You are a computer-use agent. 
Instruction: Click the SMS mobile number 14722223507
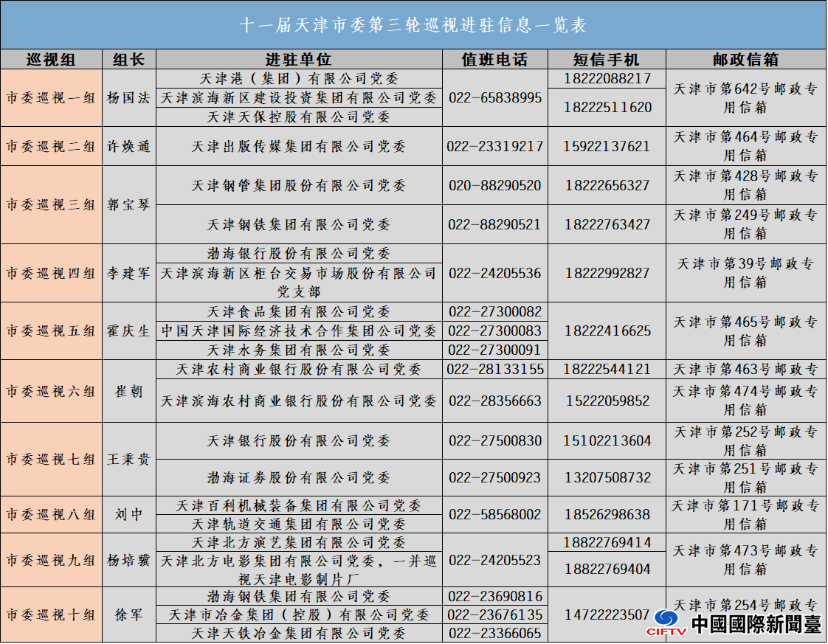pos(607,615)
